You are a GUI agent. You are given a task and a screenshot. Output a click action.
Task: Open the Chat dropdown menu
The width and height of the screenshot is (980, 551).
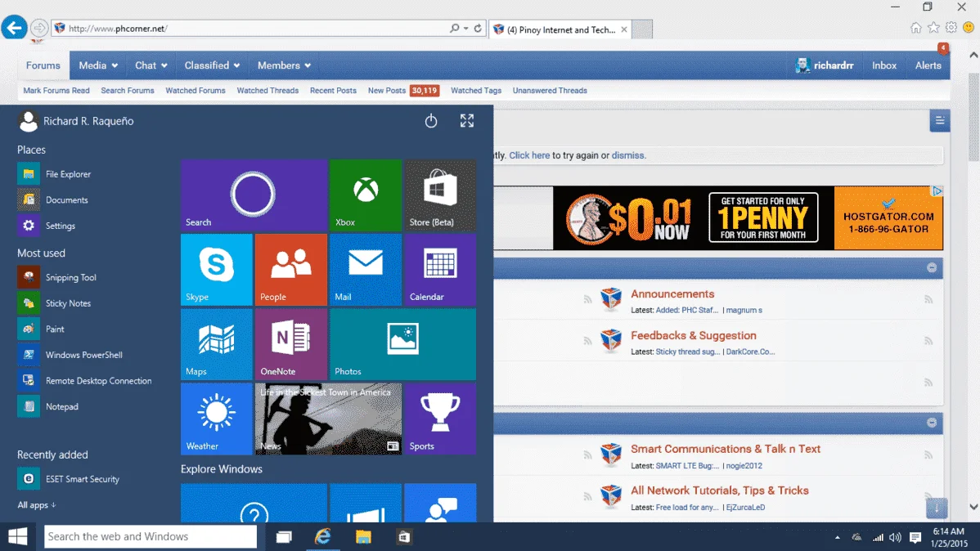[151, 65]
